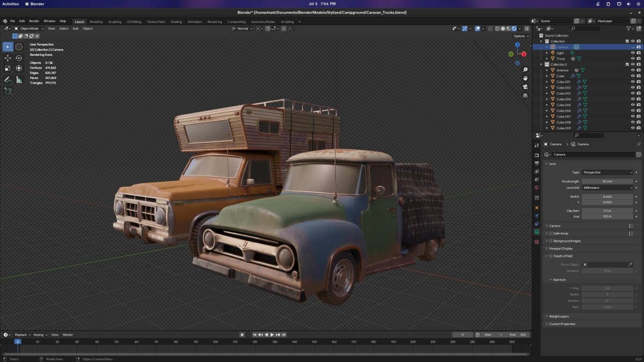Open the Render properties tab
644x362 pixels.
(537, 155)
